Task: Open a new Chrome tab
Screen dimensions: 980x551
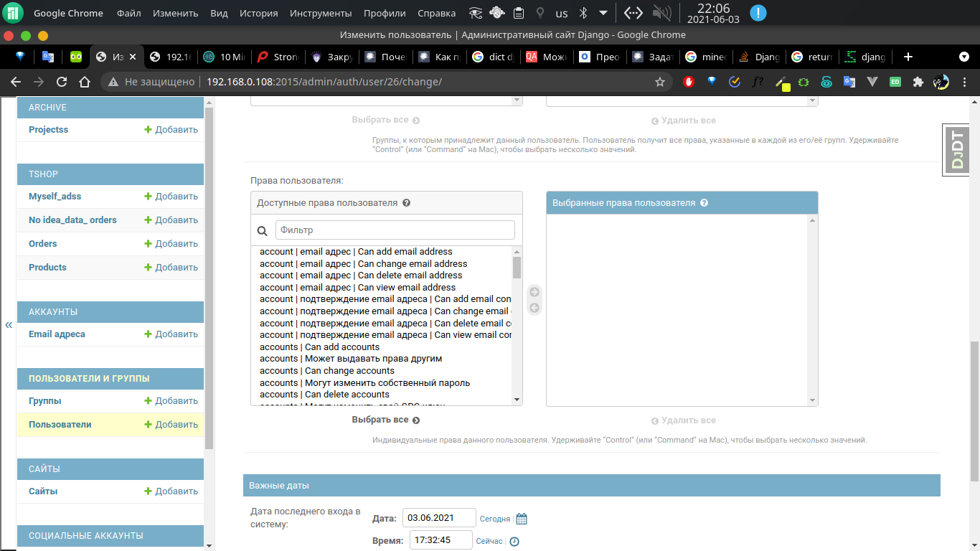Action: tap(908, 57)
